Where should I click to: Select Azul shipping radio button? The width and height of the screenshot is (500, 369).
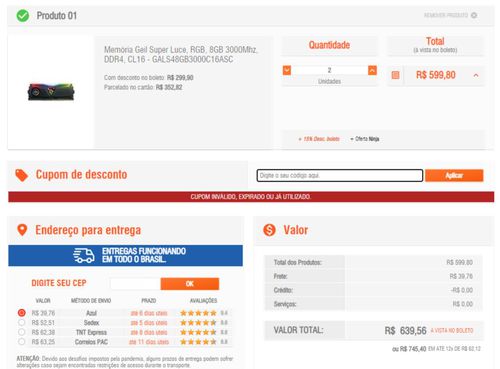click(x=22, y=313)
